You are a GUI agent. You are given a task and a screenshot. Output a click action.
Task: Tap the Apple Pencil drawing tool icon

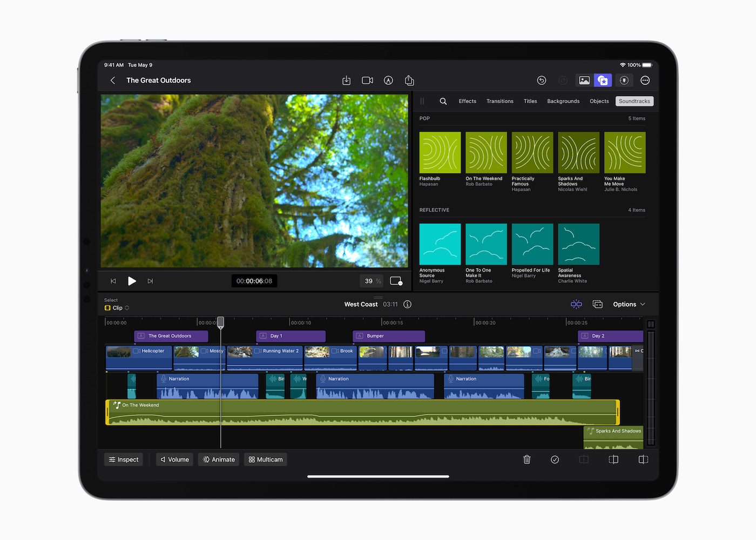click(388, 80)
